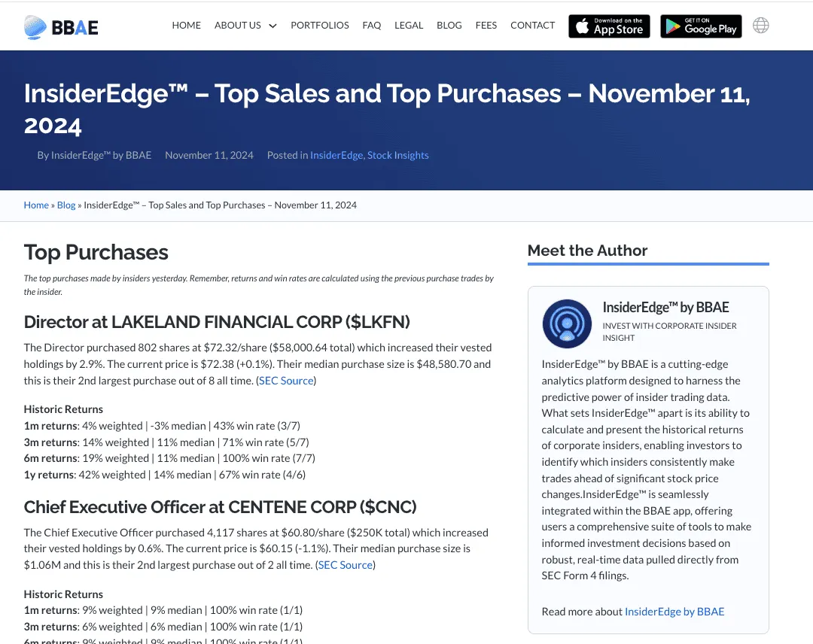
Task: Click the InsiderEdge author avatar
Action: click(x=567, y=324)
